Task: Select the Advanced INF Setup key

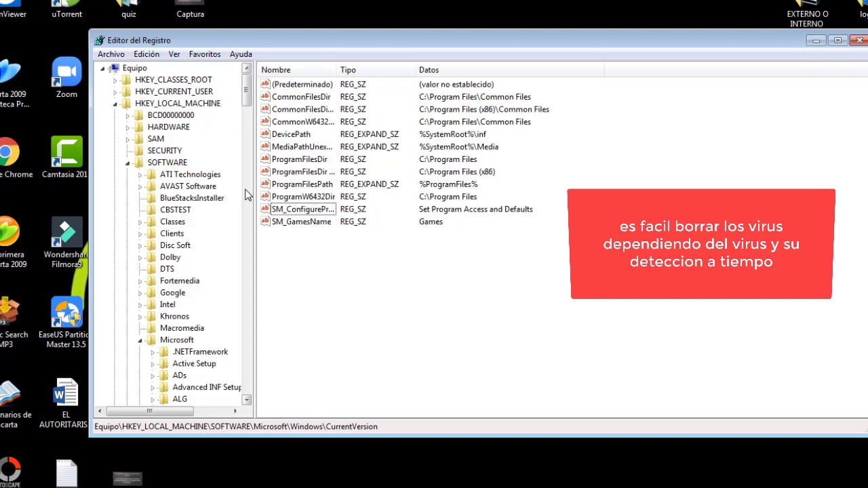Action: click(207, 388)
